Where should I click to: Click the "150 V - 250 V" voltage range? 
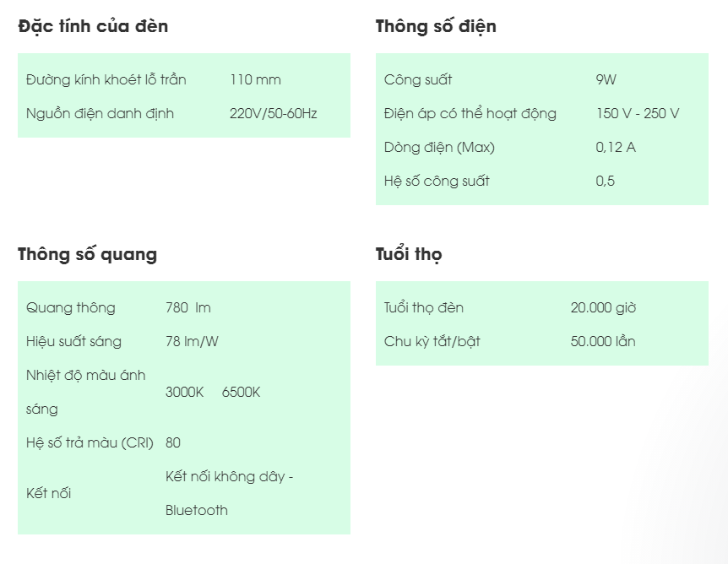click(638, 113)
